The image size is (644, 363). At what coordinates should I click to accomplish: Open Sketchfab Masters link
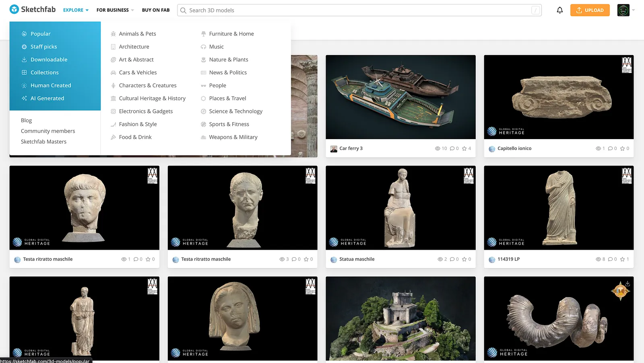[x=43, y=142]
